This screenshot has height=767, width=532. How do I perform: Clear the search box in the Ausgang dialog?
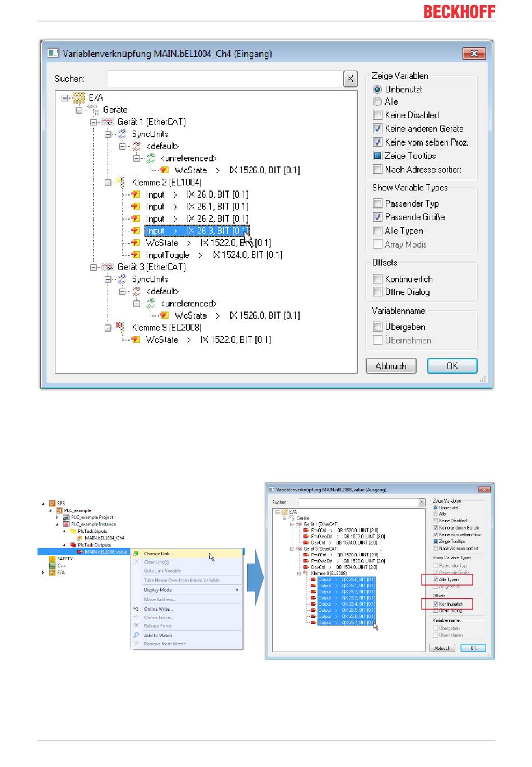[x=422, y=503]
